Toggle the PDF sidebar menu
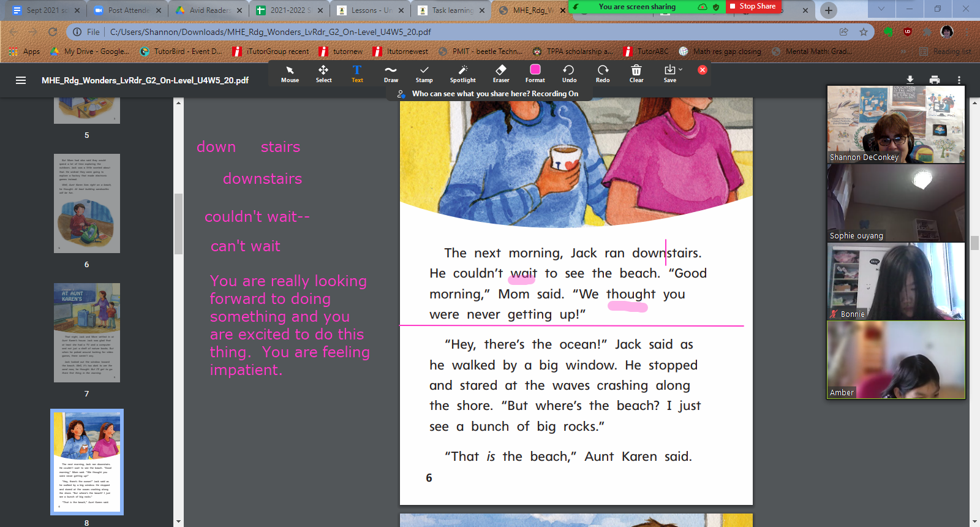 21,80
